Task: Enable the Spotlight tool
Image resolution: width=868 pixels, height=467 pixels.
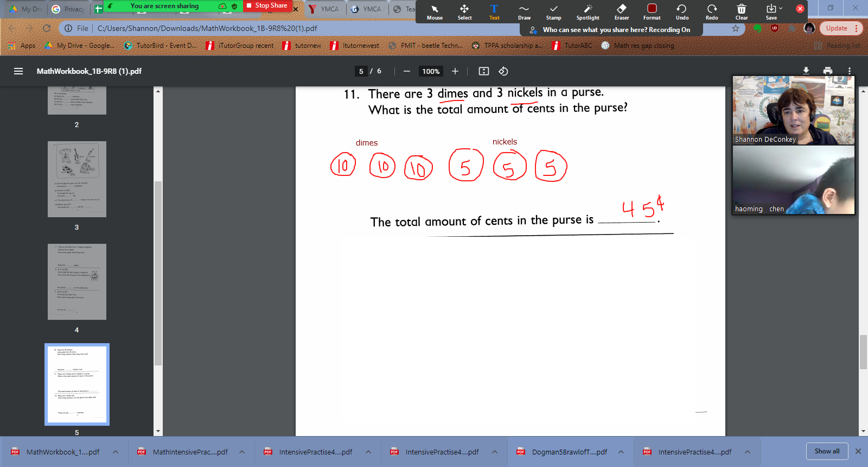Action: coord(588,11)
